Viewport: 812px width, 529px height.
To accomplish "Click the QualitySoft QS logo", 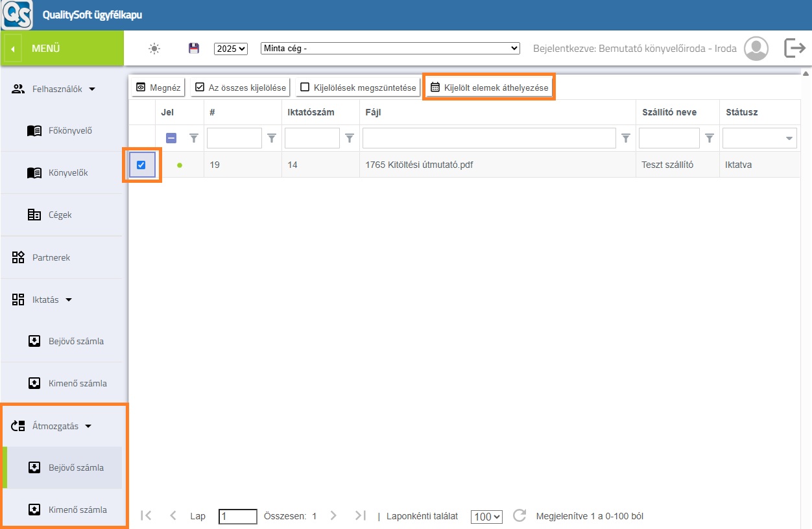I will 17,15.
